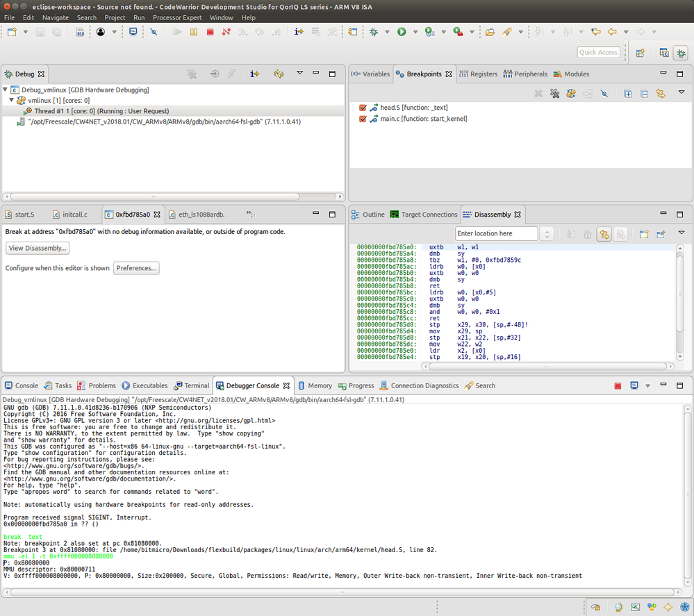Image resolution: width=694 pixels, height=616 pixels.
Task: Open console selector dropdown arrow
Action: pos(647,386)
